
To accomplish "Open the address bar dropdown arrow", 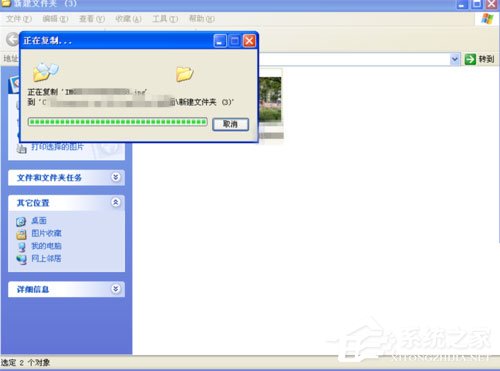I will pos(455,59).
